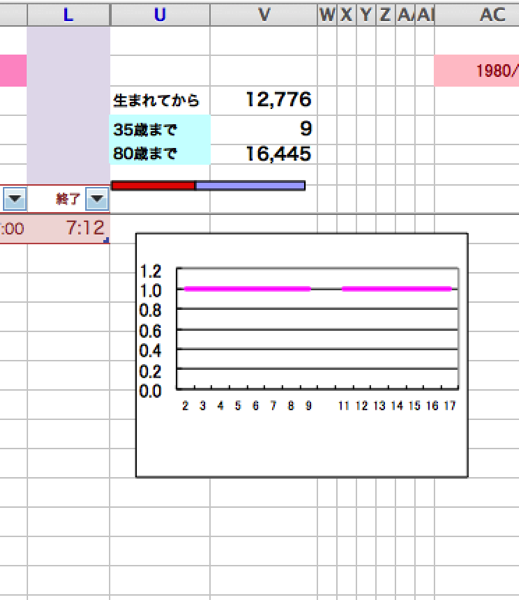The width and height of the screenshot is (519, 600).
Task: Select column U header
Action: (160, 15)
